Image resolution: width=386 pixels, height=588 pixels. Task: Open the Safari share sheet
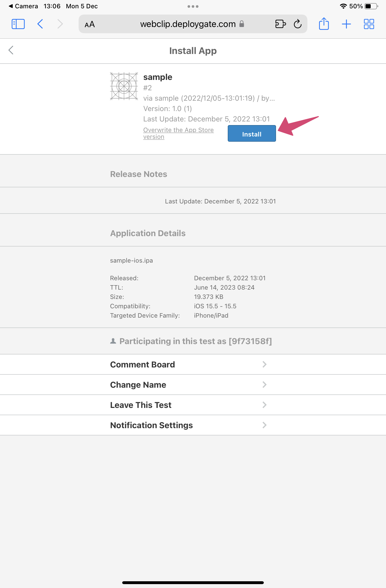point(324,24)
